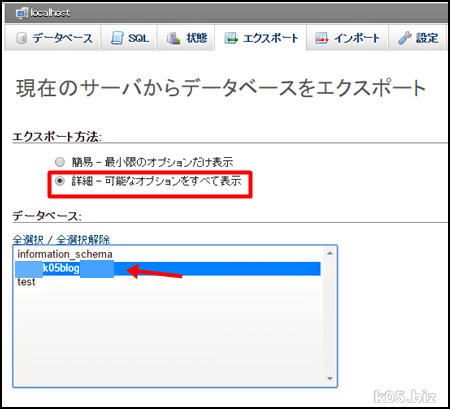This screenshot has height=409, width=450.
Task: Click the database cylinder icon
Action: point(21,38)
